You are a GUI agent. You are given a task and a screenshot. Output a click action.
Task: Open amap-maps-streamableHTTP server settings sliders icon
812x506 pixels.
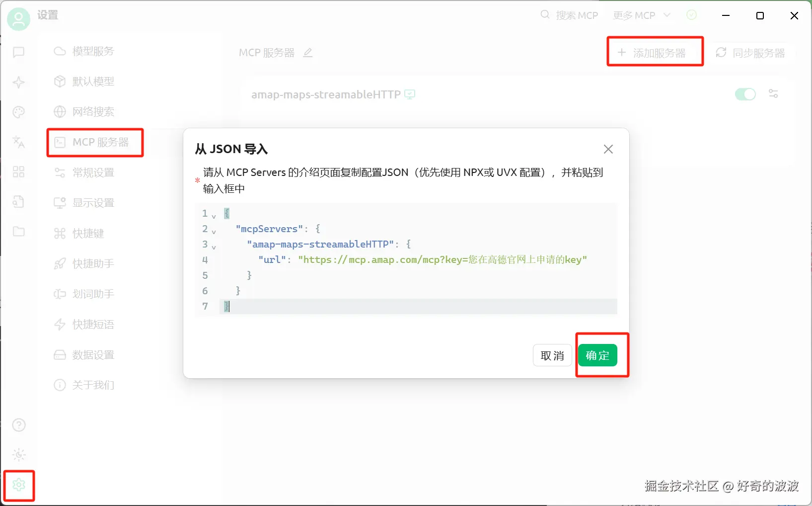pyautogui.click(x=773, y=94)
